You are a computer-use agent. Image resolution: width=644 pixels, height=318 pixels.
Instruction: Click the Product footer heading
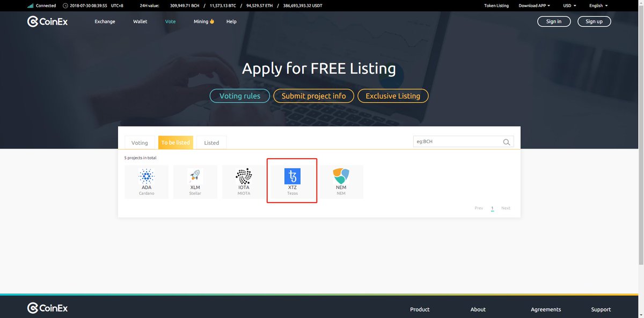tap(420, 309)
